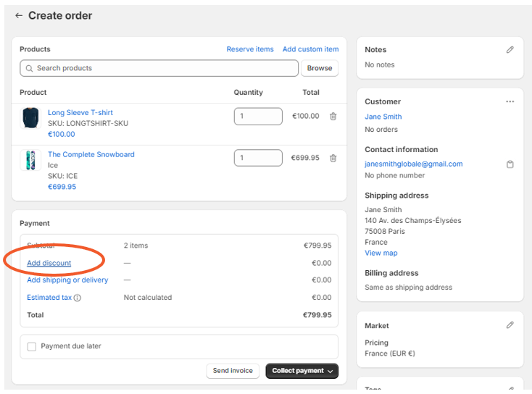Open the Customer three-dot options menu
The height and width of the screenshot is (394, 532).
click(510, 102)
